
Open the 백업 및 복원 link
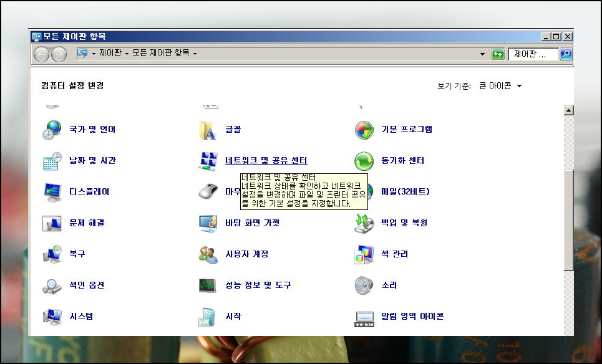click(x=404, y=223)
